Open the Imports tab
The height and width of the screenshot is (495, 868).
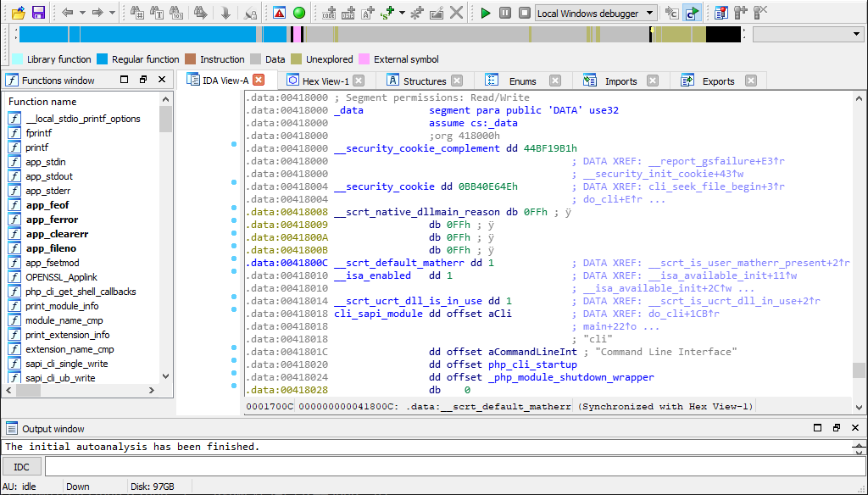point(620,81)
